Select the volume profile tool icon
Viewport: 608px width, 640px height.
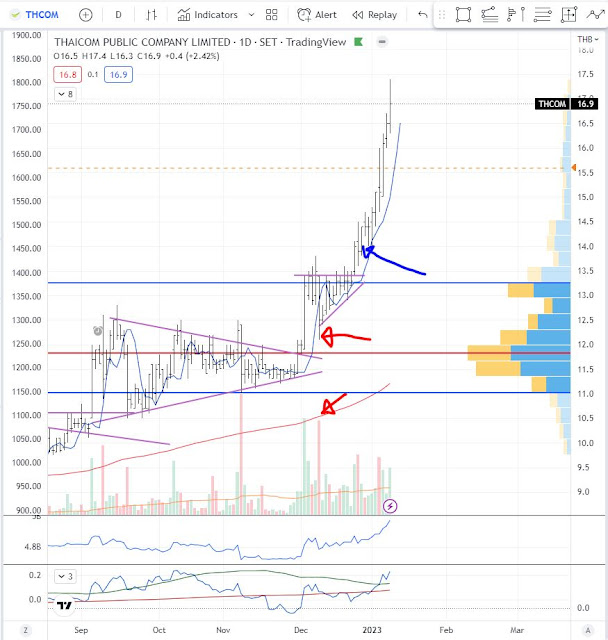point(516,15)
